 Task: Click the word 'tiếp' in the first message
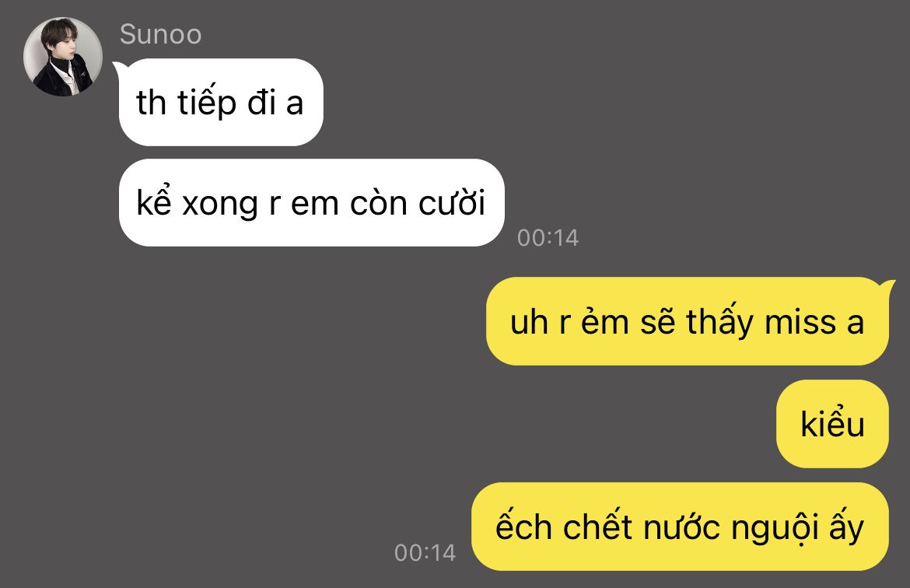click(x=207, y=103)
